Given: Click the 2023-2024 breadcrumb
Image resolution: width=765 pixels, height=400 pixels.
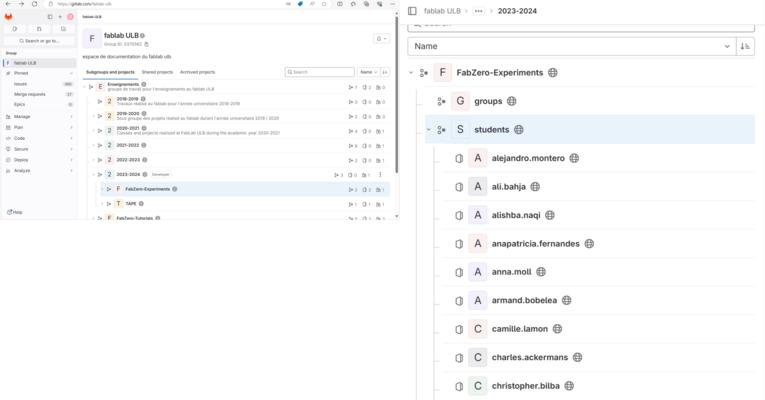Looking at the screenshot, I should [517, 11].
